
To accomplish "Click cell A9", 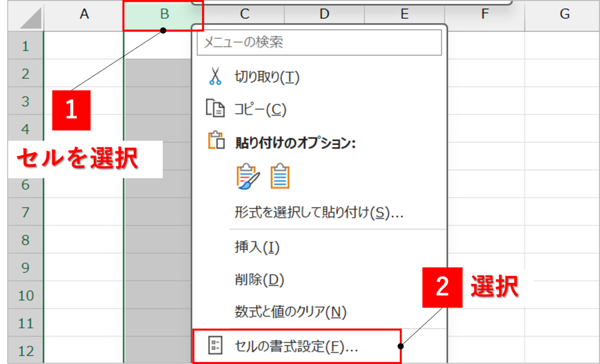I will (84, 267).
